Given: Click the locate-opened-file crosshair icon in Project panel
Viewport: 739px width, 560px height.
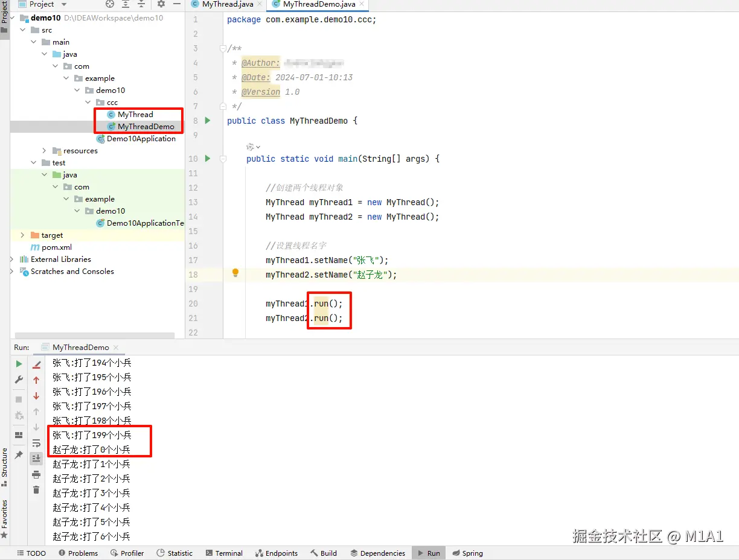Looking at the screenshot, I should coord(110,4).
